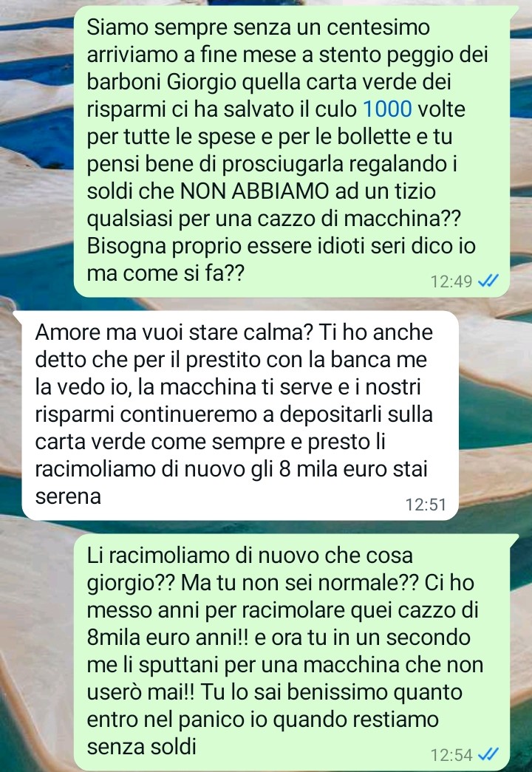This screenshot has width=532, height=772.
Task: Tap blue double-check read receipt at 12:49
Action: 488,281
